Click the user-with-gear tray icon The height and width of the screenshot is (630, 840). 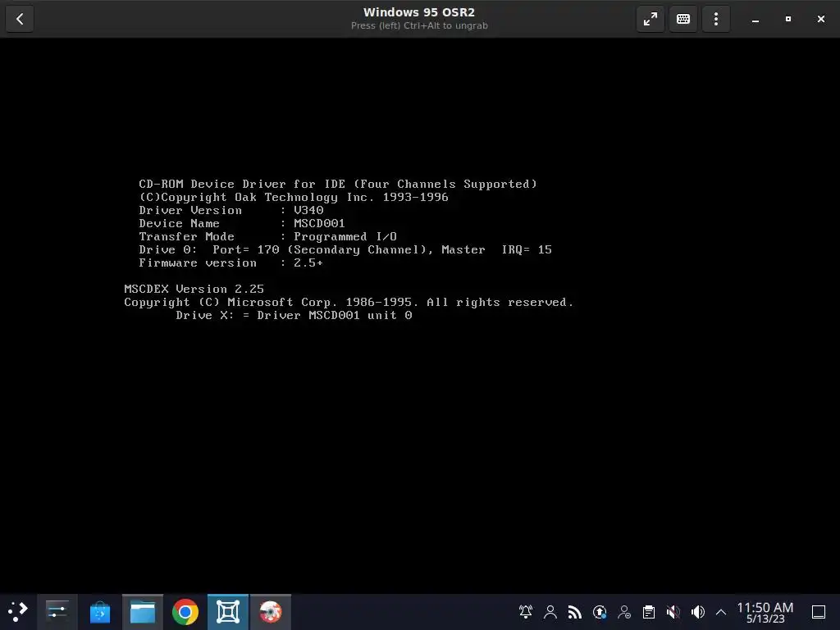[624, 612]
